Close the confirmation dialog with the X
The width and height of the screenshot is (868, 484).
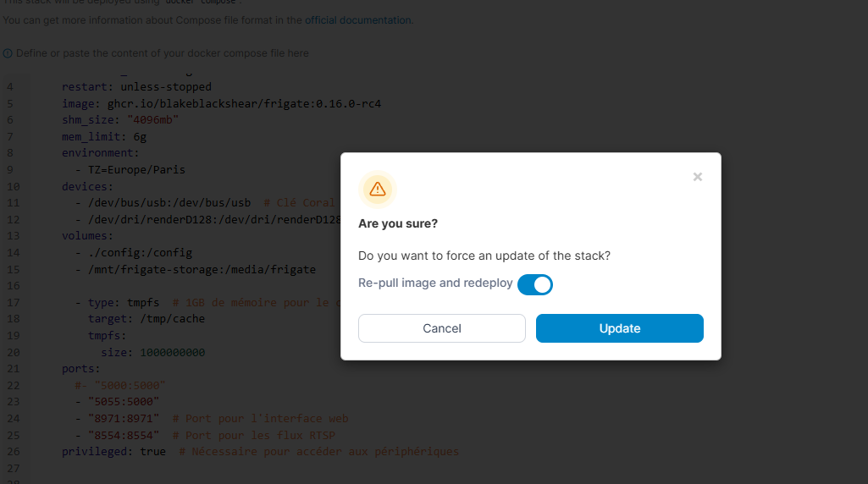pyautogui.click(x=698, y=177)
